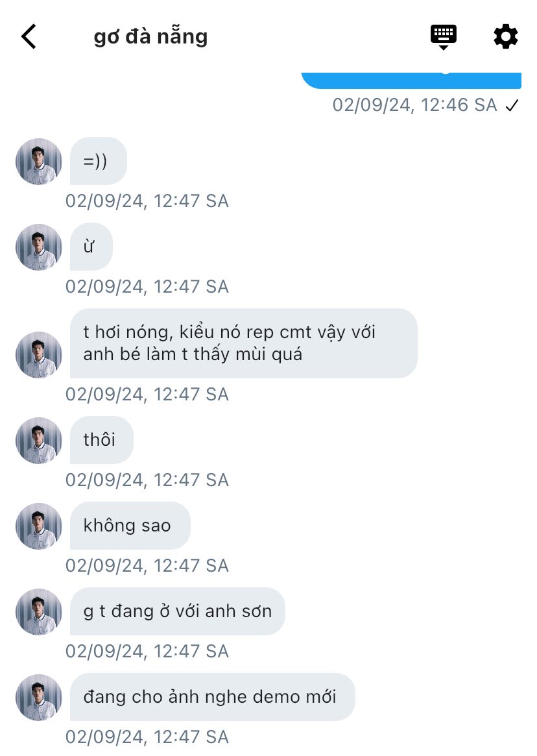Select the "ừ" message bubble
Viewport: 537px width, 756px height.
[91, 247]
